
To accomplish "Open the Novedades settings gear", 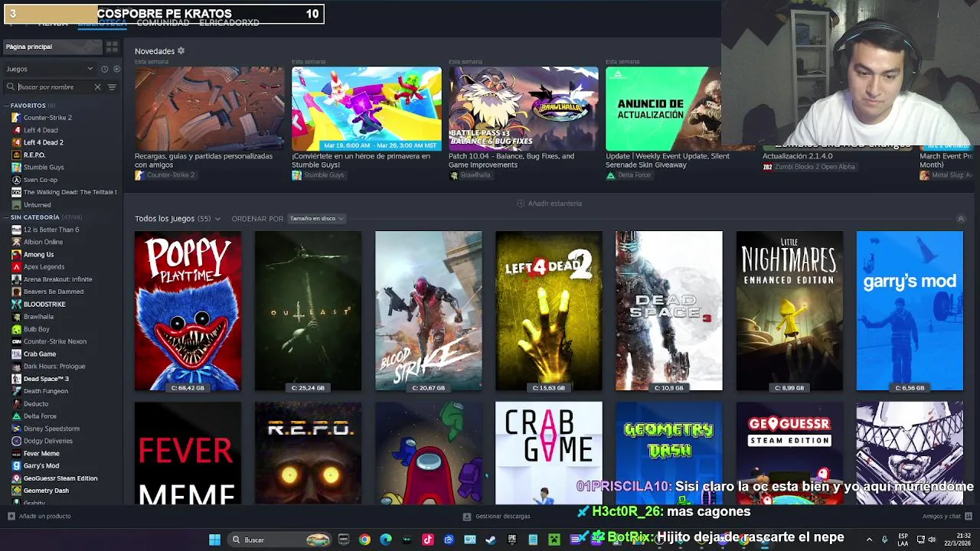I will [181, 51].
